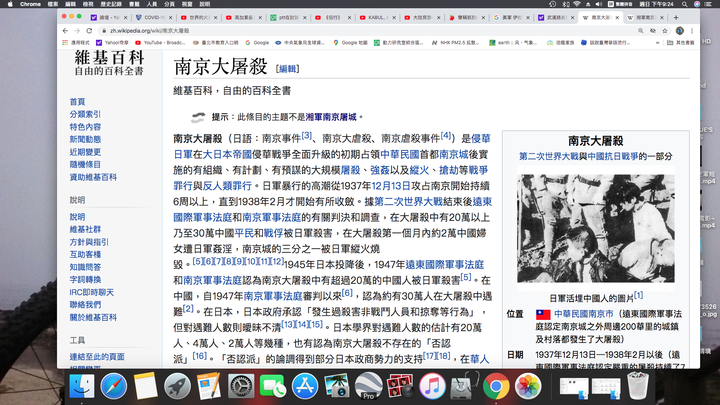
Task: Switch to the COVID-19 tab
Action: point(154,17)
